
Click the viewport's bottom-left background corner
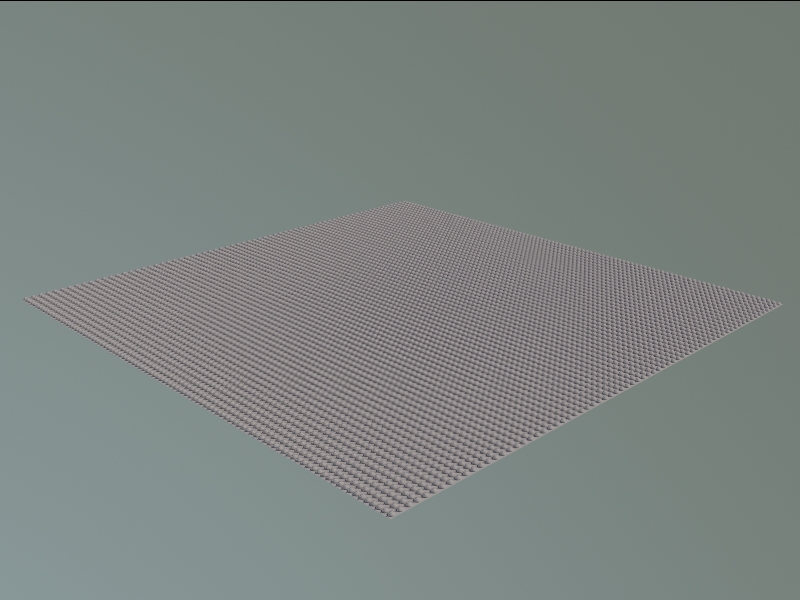coord(5,594)
